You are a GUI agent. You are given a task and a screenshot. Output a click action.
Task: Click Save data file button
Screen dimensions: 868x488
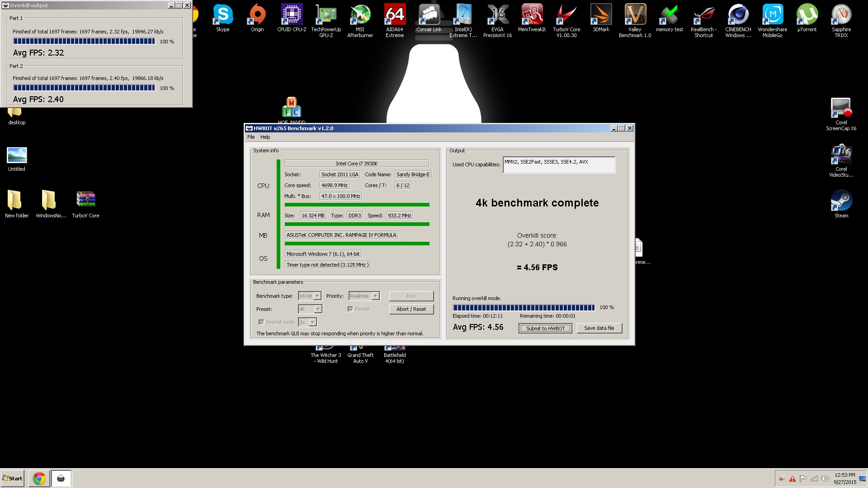tap(599, 328)
